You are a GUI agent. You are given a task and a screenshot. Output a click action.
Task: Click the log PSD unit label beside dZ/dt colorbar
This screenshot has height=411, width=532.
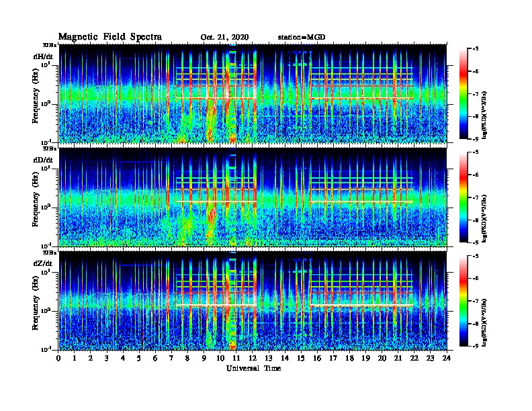click(x=484, y=322)
